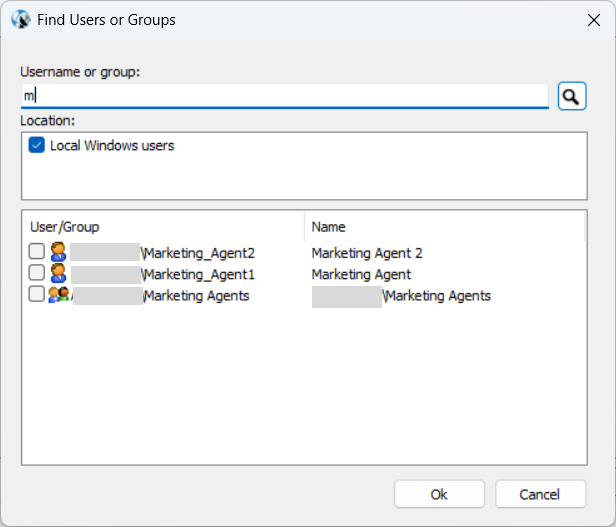Close the Find Users or Groups dialog
The height and width of the screenshot is (527, 616).
(592, 19)
